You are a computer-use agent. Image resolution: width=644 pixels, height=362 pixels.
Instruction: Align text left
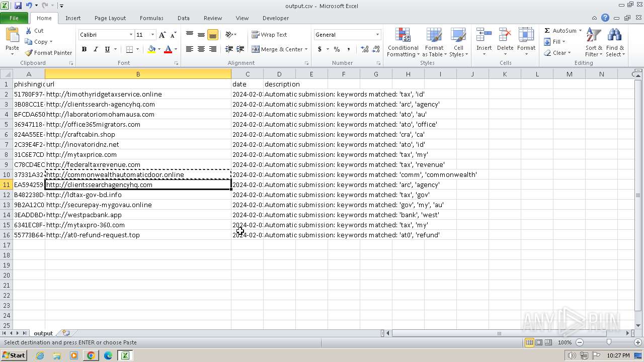coord(190,49)
